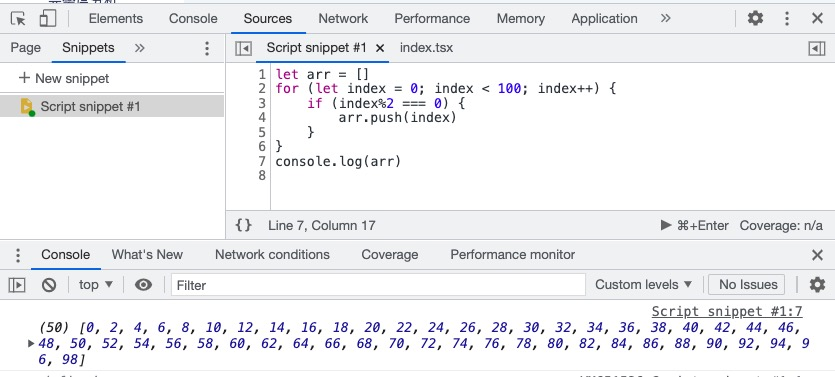Open the Custom levels dropdown

pyautogui.click(x=643, y=285)
